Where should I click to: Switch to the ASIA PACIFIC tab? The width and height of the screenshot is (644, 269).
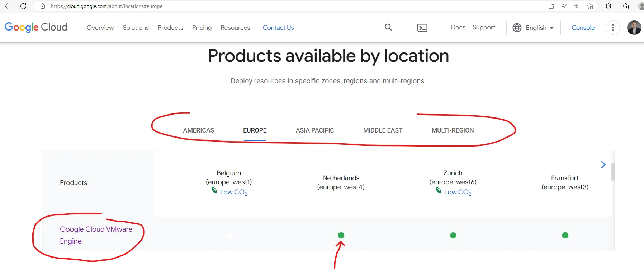click(315, 130)
